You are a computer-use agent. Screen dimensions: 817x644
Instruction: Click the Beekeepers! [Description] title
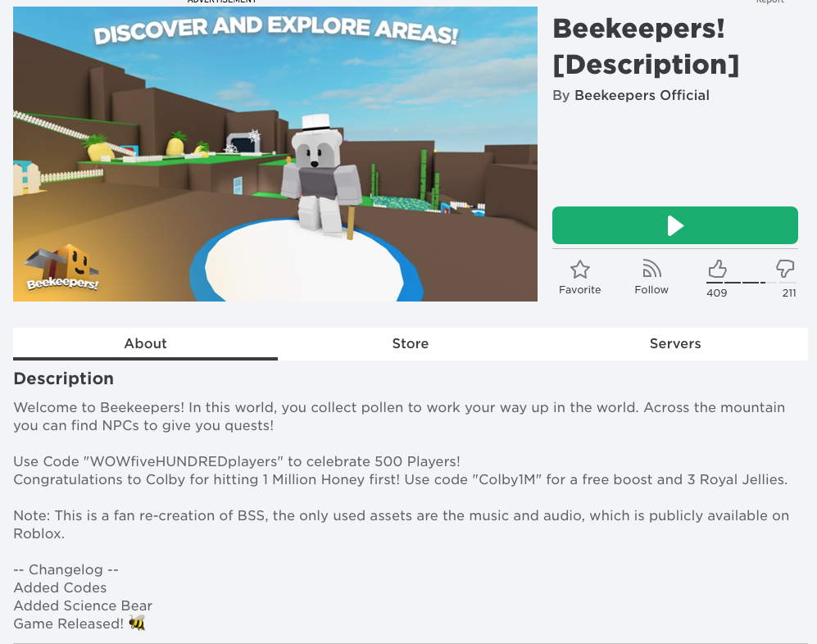[x=646, y=47]
